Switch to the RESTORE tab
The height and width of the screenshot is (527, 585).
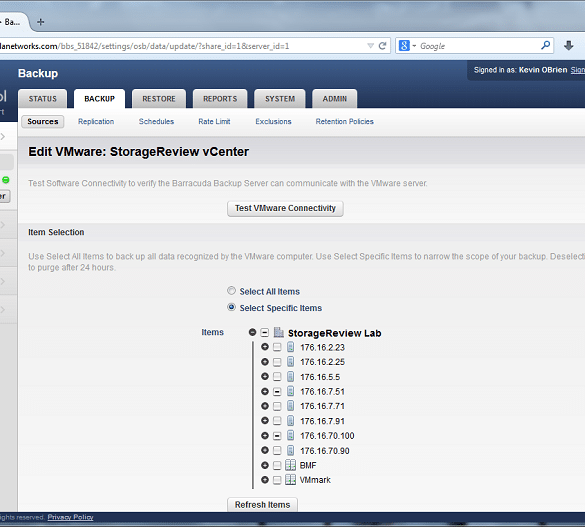[159, 99]
